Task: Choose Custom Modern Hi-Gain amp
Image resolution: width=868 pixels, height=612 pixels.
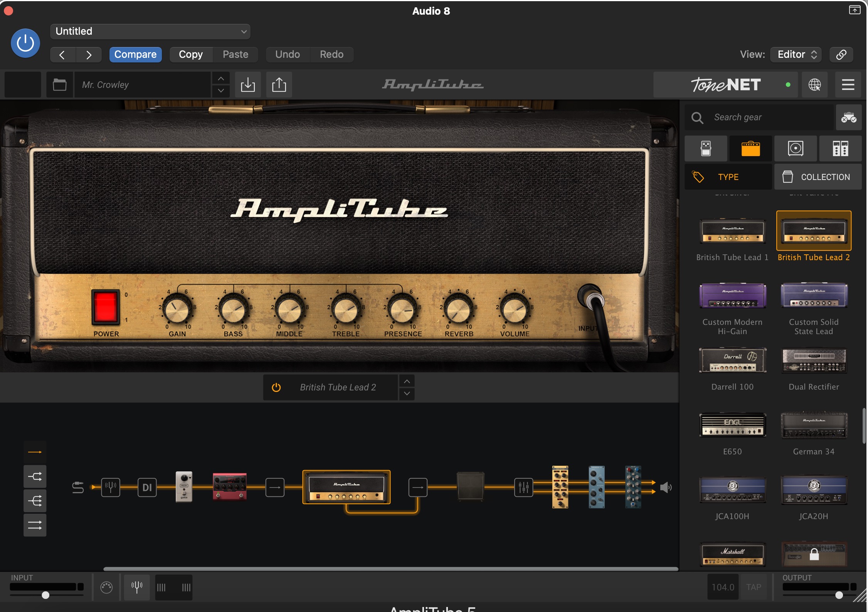Action: coord(732,296)
